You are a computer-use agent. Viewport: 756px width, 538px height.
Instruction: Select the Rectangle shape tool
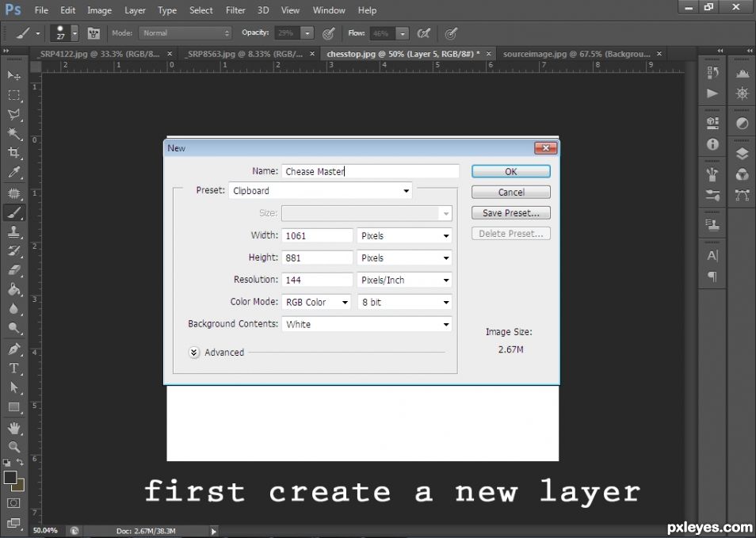(14, 407)
